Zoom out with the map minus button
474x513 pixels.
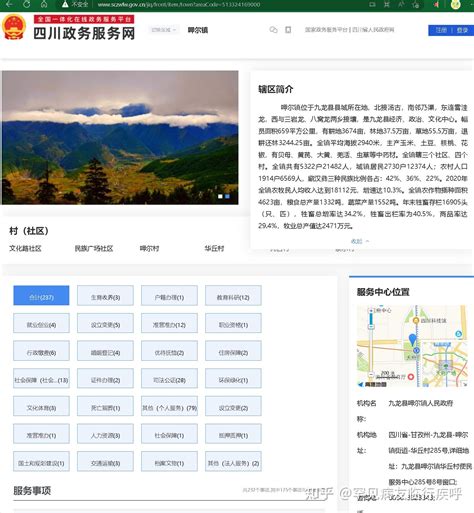point(371,374)
